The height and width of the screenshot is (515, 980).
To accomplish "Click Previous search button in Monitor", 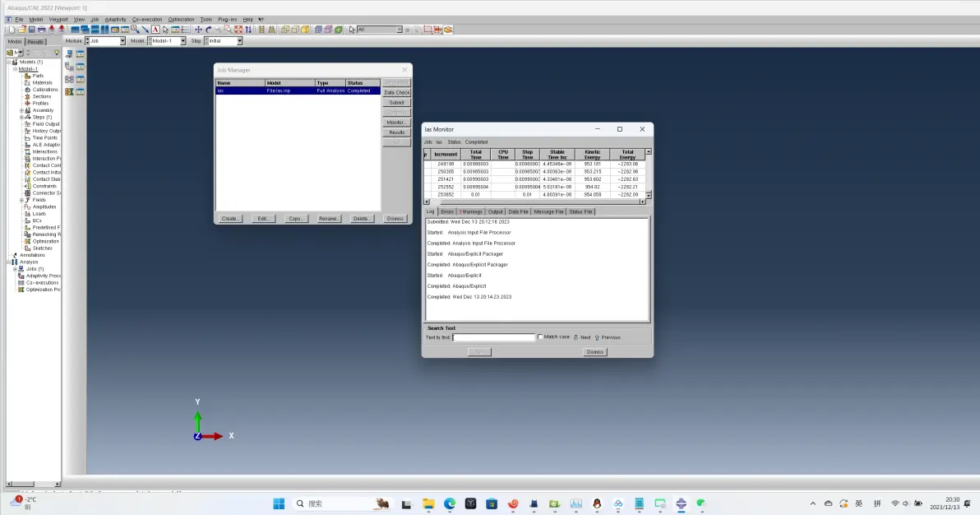I will point(608,337).
